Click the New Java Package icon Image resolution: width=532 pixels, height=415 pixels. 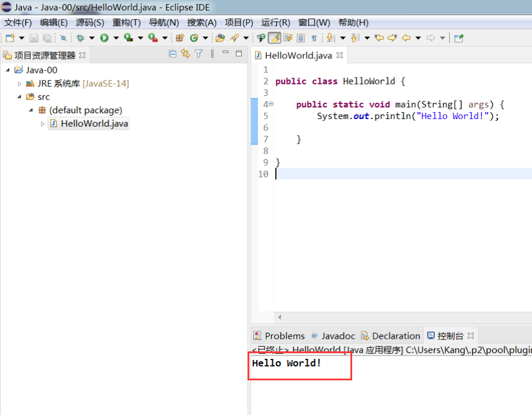(x=180, y=38)
